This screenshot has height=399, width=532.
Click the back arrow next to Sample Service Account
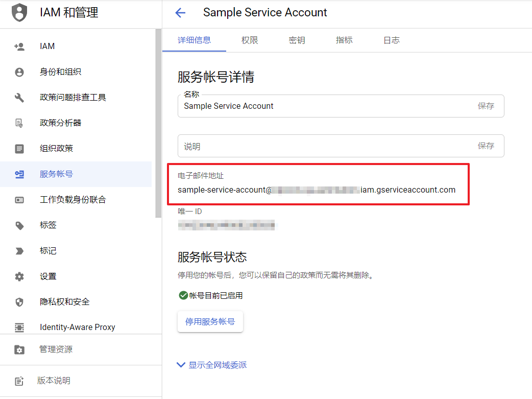click(x=180, y=13)
